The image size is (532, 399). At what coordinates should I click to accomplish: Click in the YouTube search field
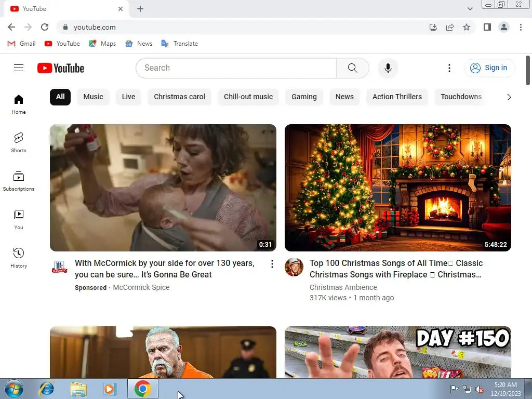tap(236, 68)
